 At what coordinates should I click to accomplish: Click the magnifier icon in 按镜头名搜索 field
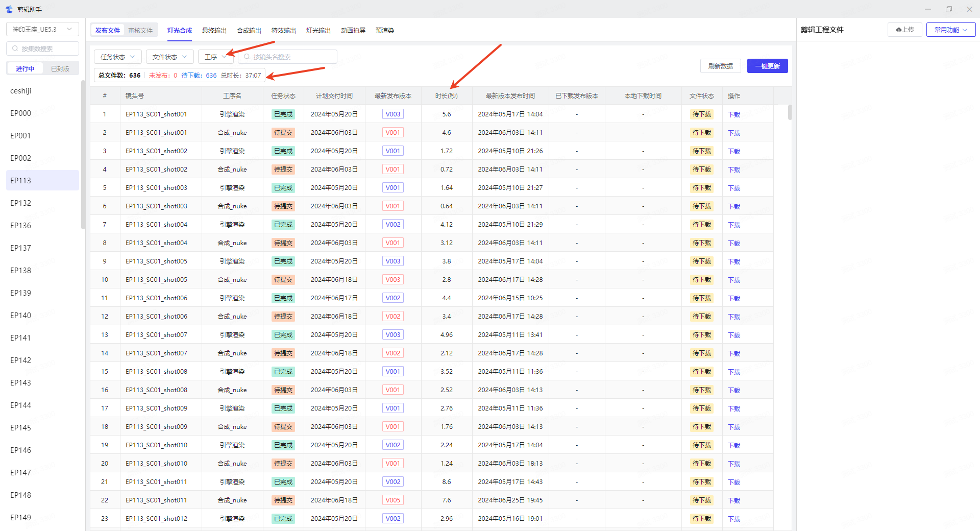pyautogui.click(x=247, y=57)
